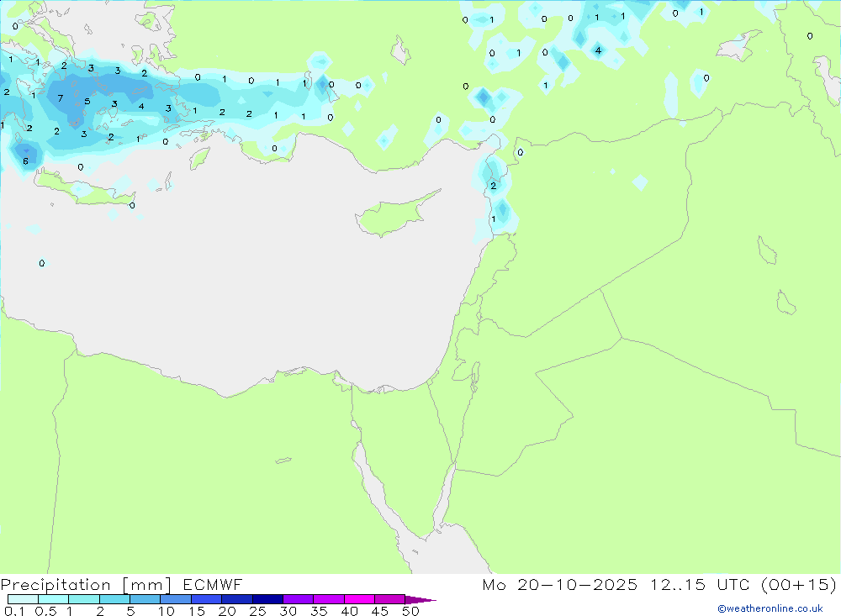This screenshot has width=841, height=616.
Task: Select the 45–50 mm legend color swatch
Action: coord(389,599)
